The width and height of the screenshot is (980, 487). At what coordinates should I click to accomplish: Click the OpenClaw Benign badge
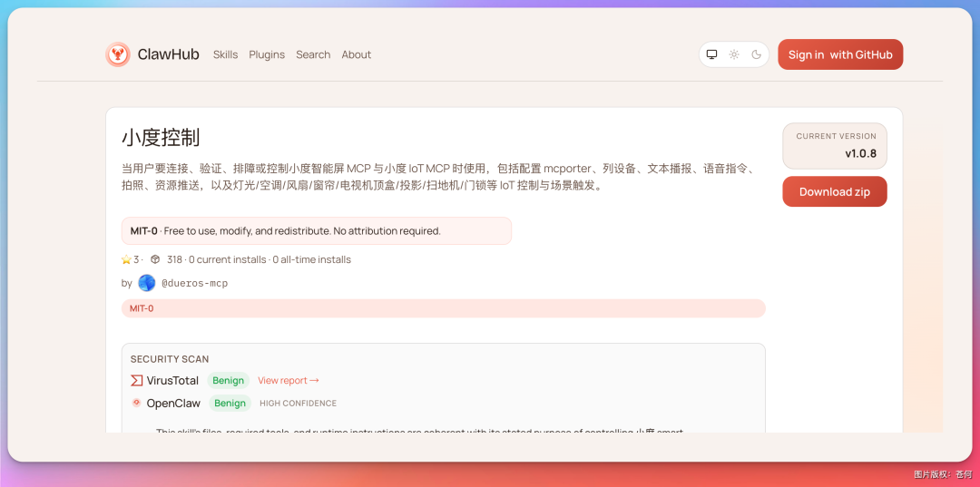pos(230,403)
